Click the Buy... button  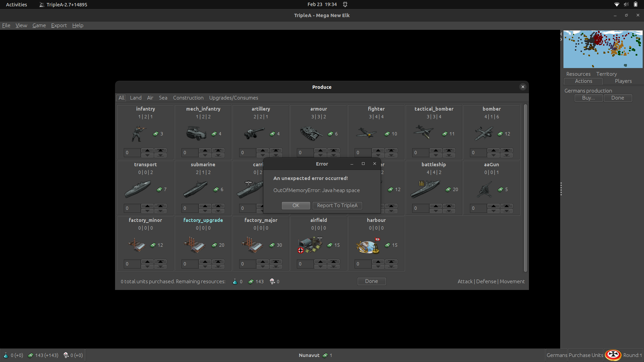[588, 98]
